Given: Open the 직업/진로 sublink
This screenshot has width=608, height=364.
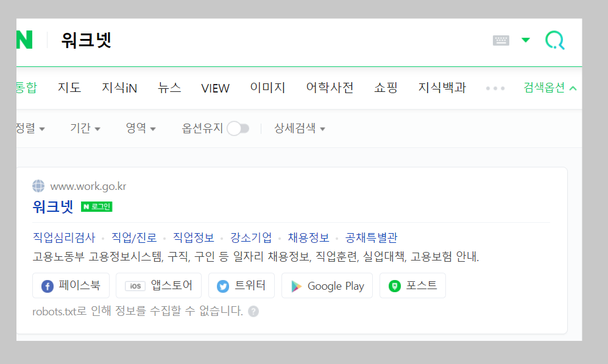Looking at the screenshot, I should [134, 237].
